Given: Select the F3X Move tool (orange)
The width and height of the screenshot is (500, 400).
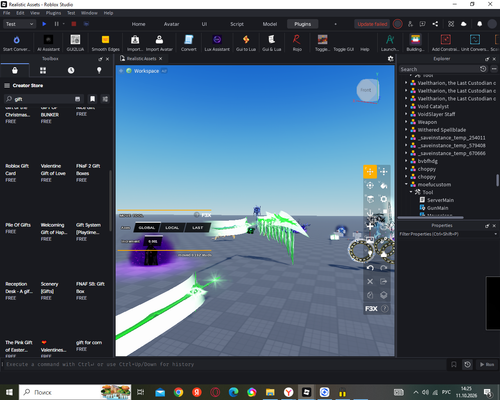Looking at the screenshot, I should pos(370,172).
